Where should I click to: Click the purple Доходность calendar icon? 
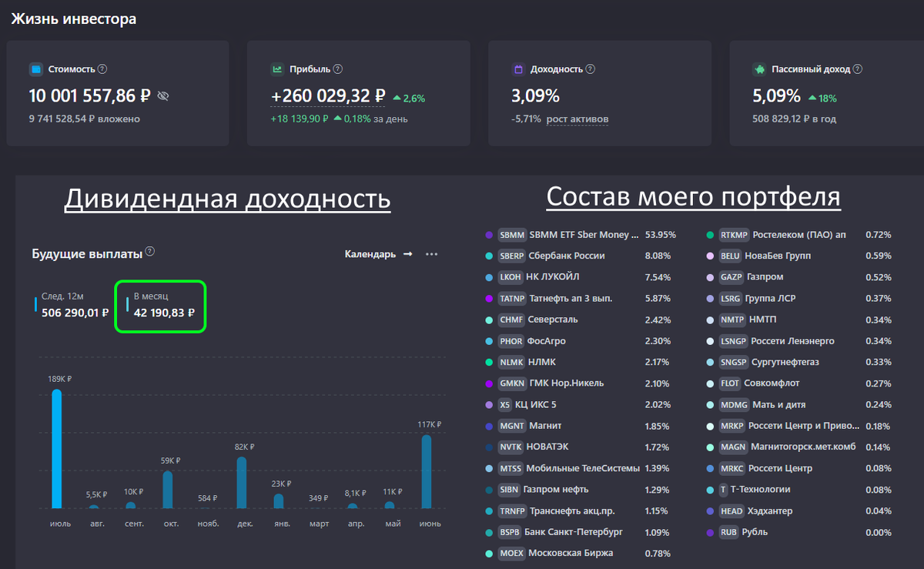pyautogui.click(x=518, y=69)
